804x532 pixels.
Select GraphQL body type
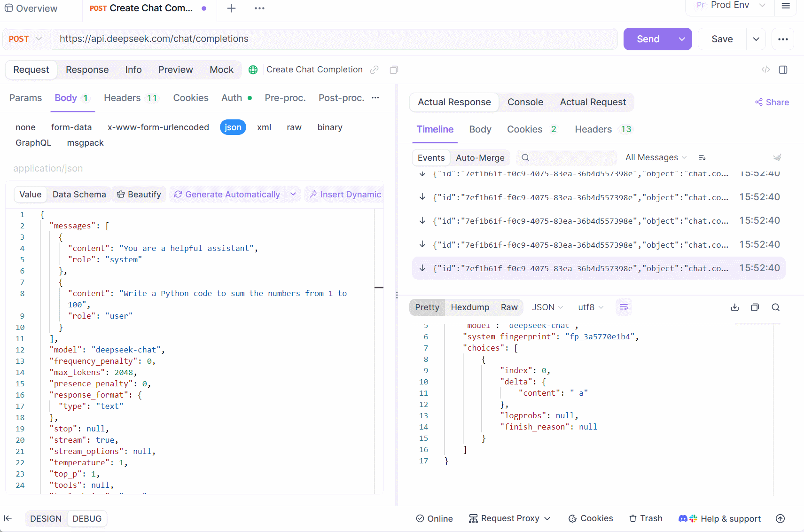[x=33, y=143]
